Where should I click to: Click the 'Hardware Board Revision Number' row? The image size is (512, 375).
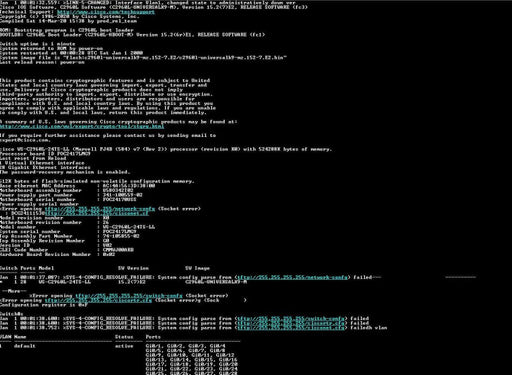click(x=58, y=255)
